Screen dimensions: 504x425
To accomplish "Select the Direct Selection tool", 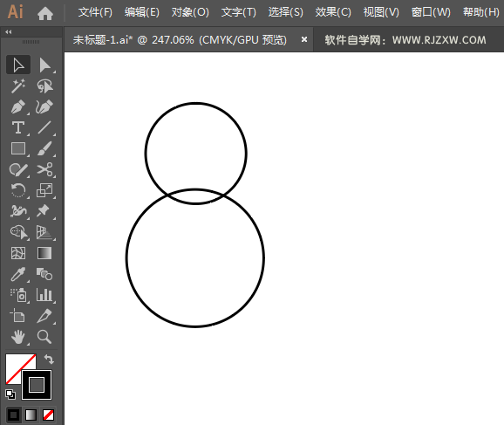I will [44, 65].
